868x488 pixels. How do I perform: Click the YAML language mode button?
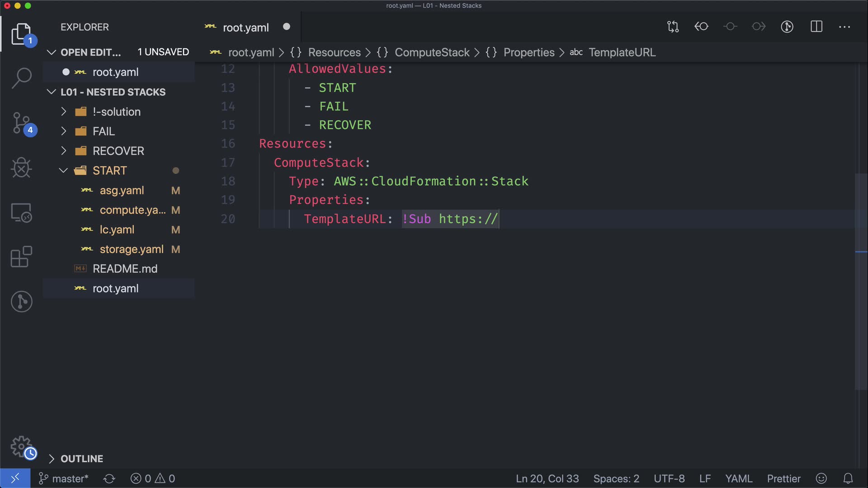738,479
